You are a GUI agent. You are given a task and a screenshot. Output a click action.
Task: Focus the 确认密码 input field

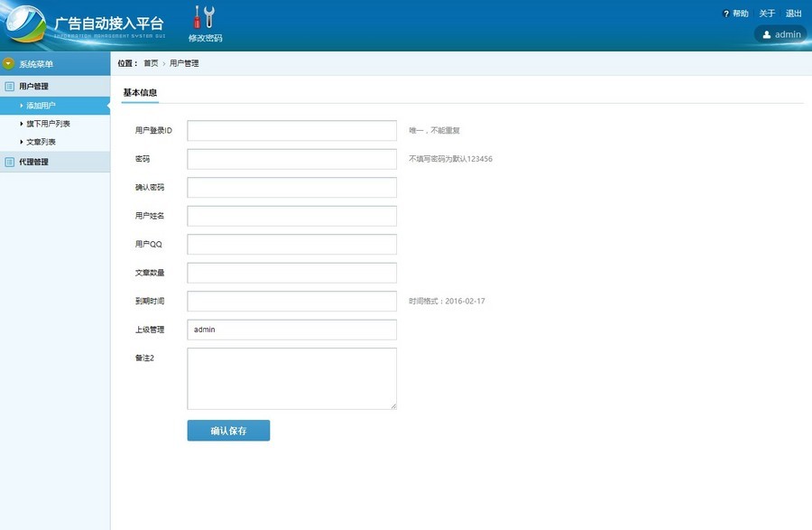click(x=292, y=188)
